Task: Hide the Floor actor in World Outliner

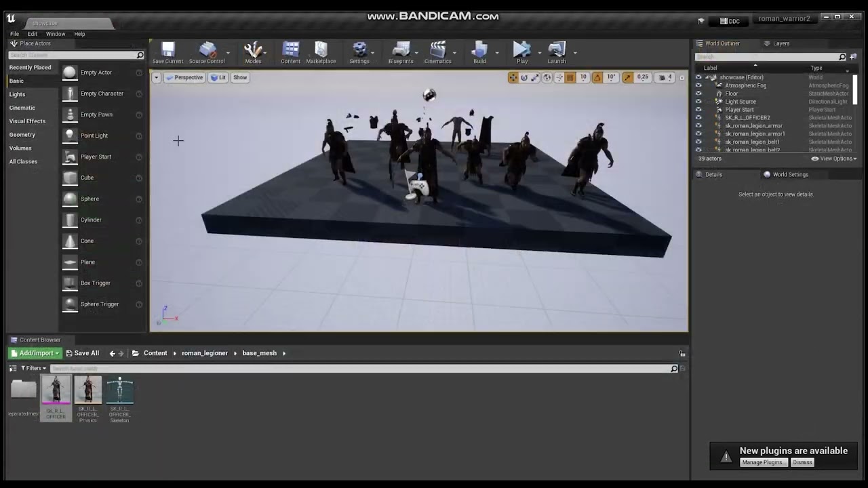Action: [698, 94]
